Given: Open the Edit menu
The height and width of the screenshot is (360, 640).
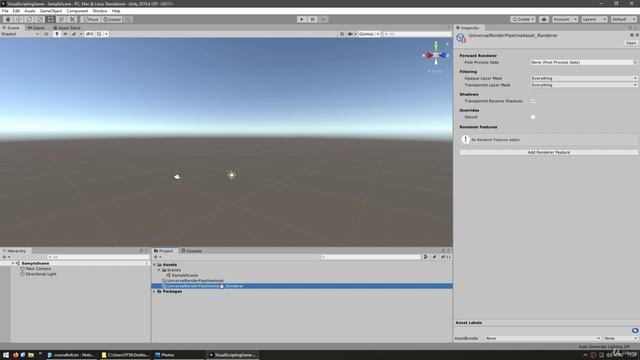Looking at the screenshot, I should [16, 11].
